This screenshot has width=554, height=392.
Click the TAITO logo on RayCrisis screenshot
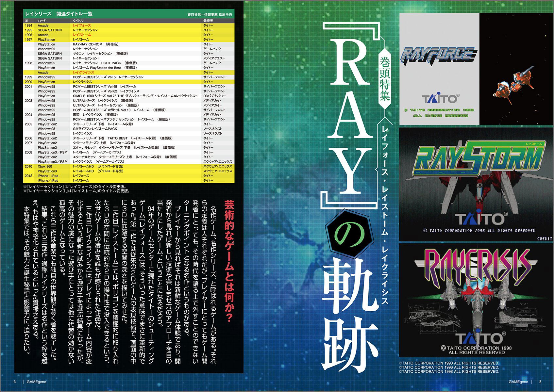(x=480, y=338)
